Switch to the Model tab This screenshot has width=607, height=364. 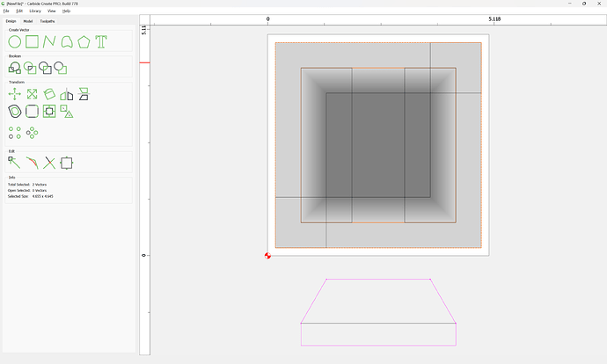28,21
